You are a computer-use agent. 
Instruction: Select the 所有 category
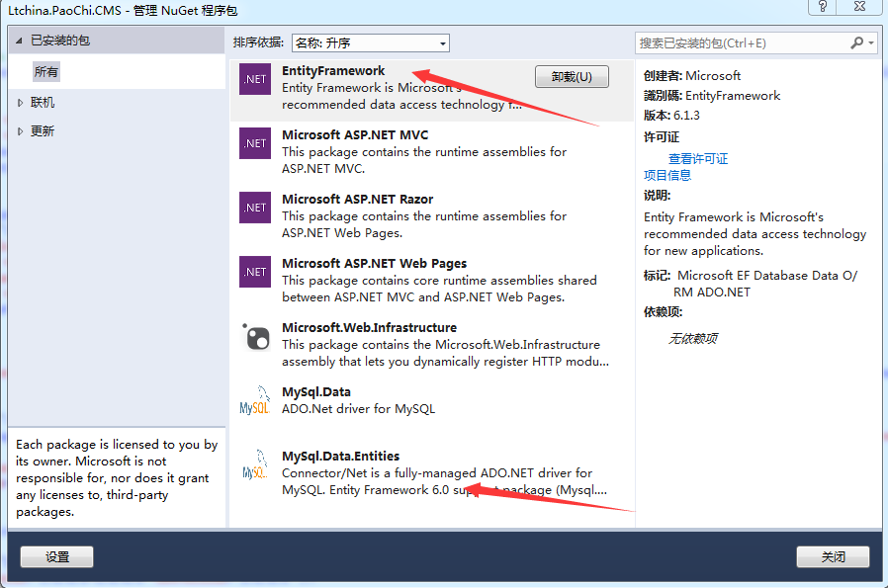45,72
